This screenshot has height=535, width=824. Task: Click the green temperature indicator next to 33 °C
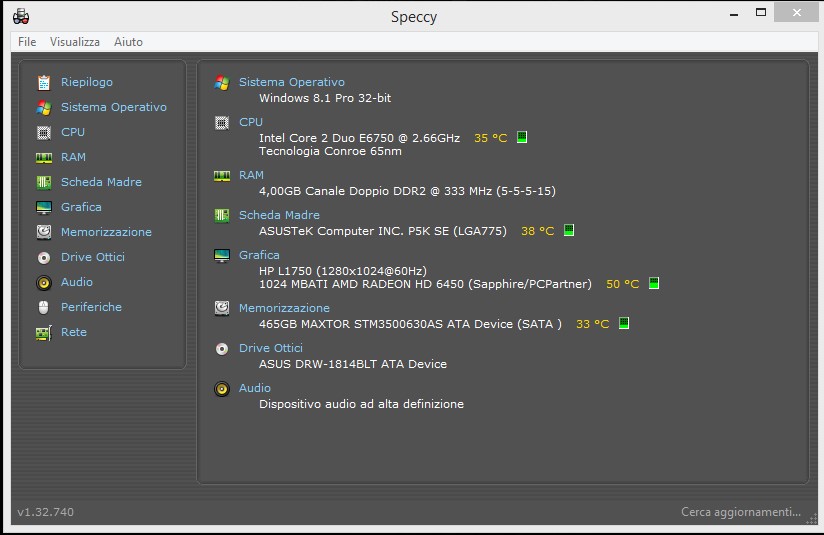click(624, 323)
